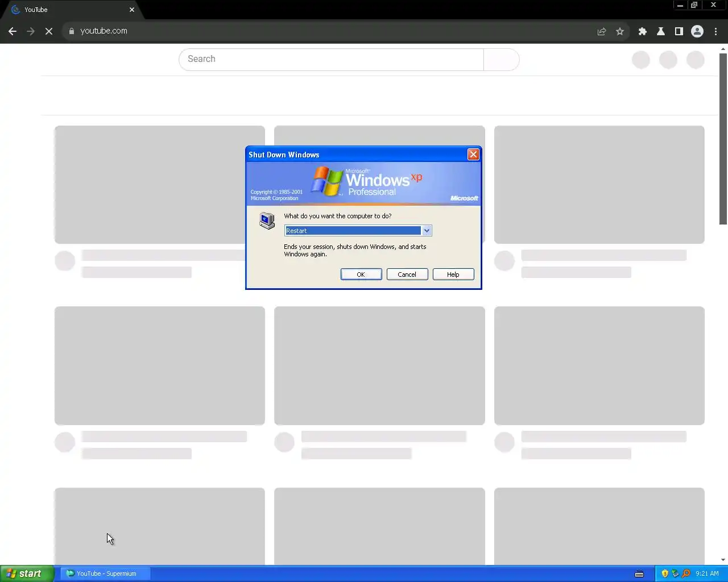Close the YouTube tab
Image resolution: width=728 pixels, height=582 pixels.
click(x=132, y=10)
